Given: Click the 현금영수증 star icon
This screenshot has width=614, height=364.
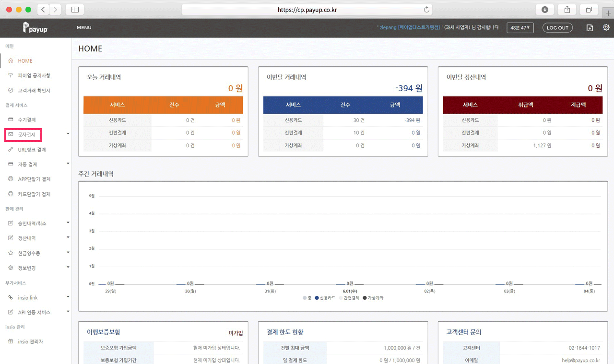Looking at the screenshot, I should click(11, 253).
